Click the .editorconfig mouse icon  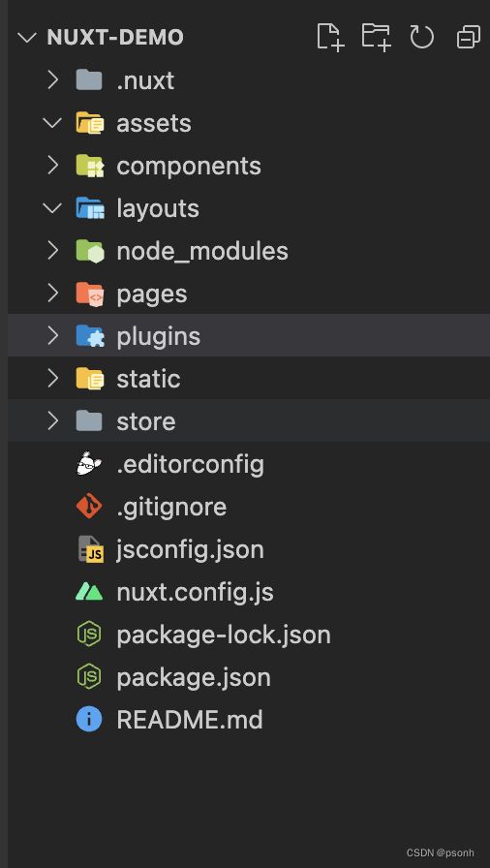(x=89, y=464)
